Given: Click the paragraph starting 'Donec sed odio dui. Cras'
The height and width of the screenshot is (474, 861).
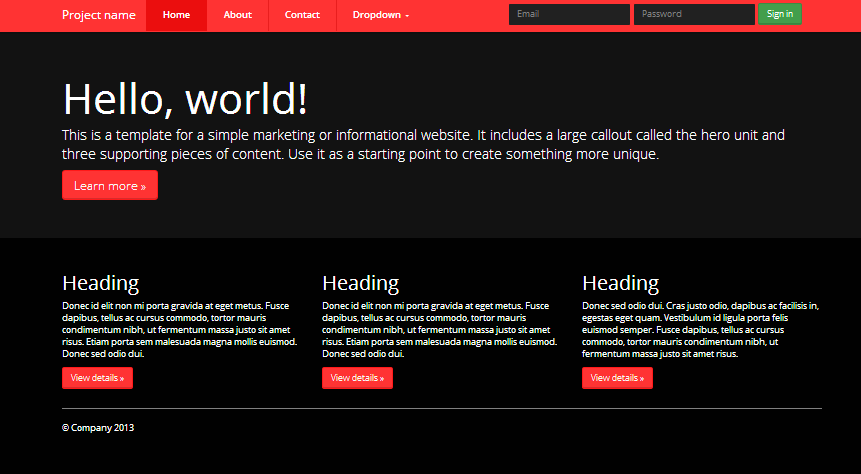Looking at the screenshot, I should [x=700, y=329].
